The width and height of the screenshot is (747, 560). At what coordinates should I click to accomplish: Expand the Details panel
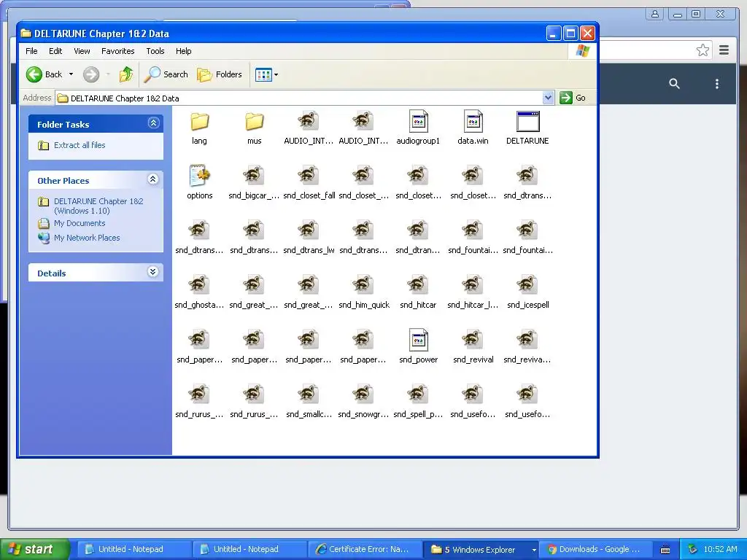tap(153, 272)
